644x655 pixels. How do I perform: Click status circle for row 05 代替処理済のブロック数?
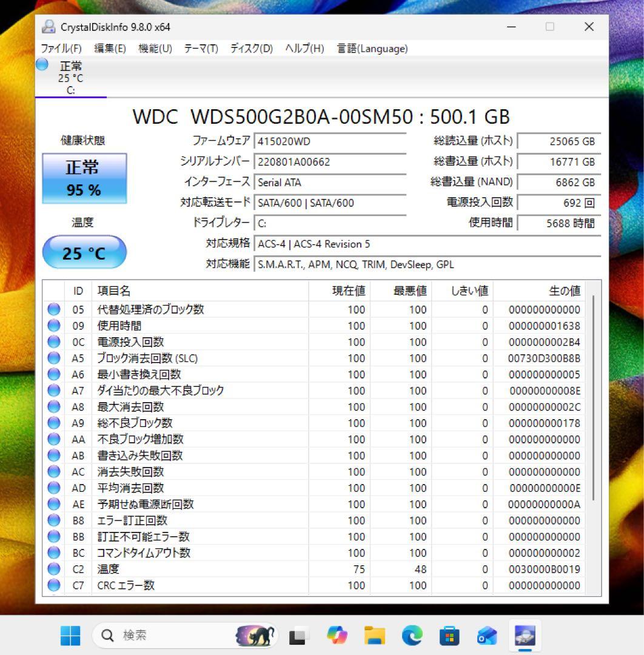tap(54, 309)
